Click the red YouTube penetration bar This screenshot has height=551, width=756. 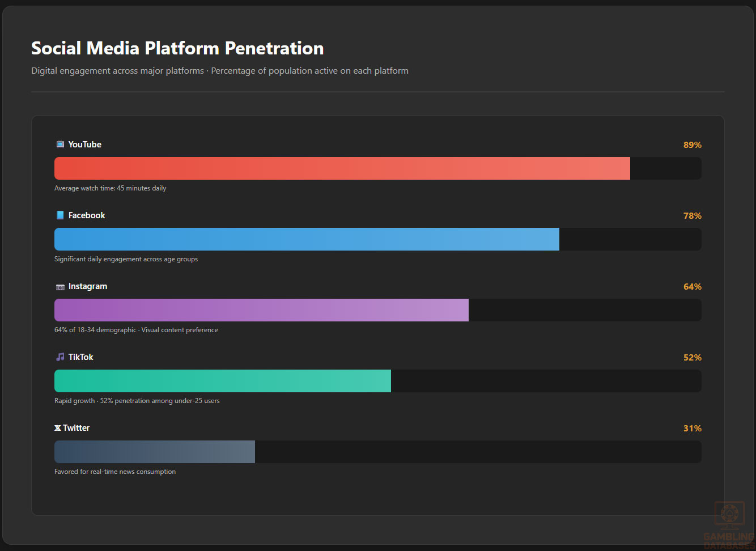[x=342, y=168]
